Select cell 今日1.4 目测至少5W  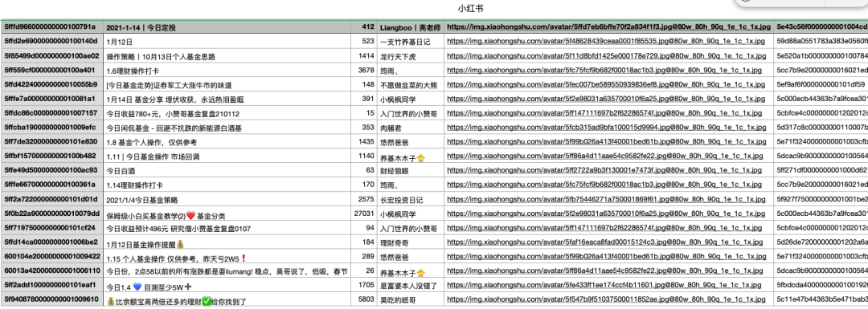227,286
